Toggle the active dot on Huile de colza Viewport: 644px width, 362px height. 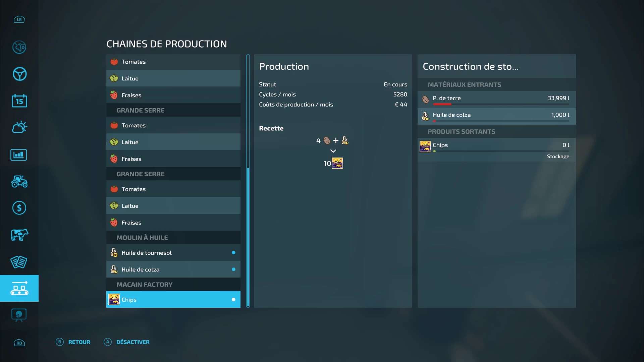pos(233,269)
